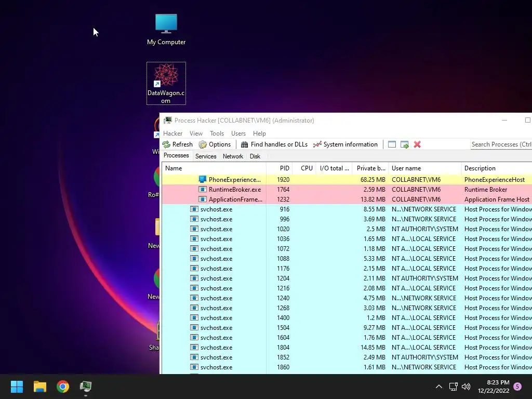Open the Tools menu

pos(217,134)
